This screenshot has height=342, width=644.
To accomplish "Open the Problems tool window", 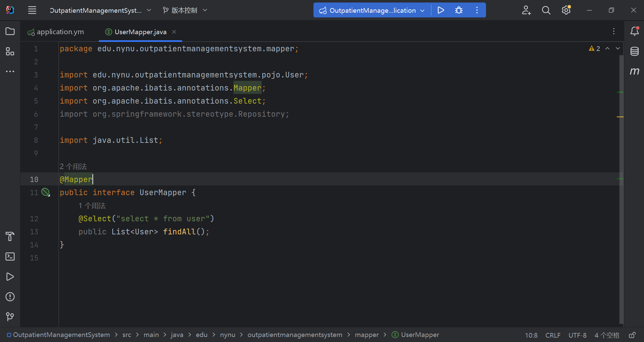I will [10, 297].
